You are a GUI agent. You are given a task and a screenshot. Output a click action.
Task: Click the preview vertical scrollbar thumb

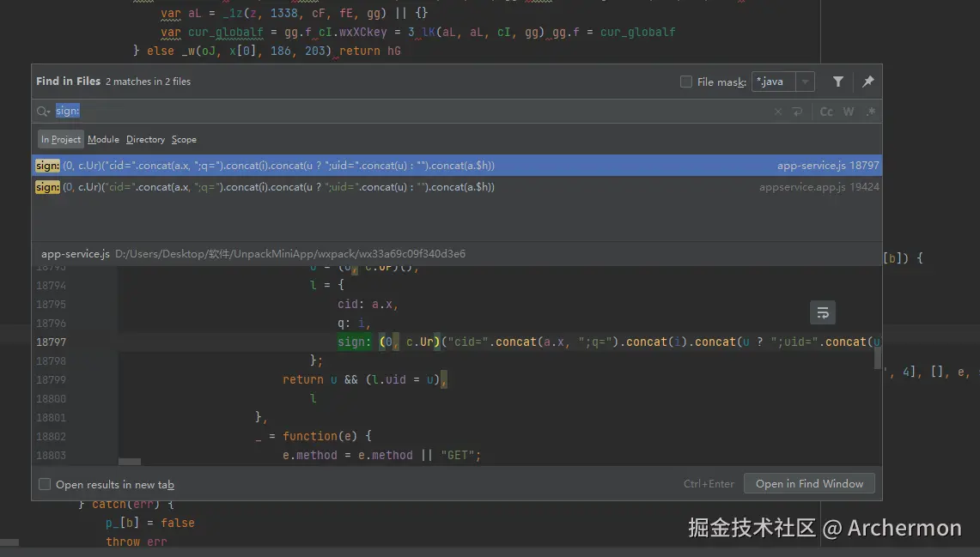878,358
